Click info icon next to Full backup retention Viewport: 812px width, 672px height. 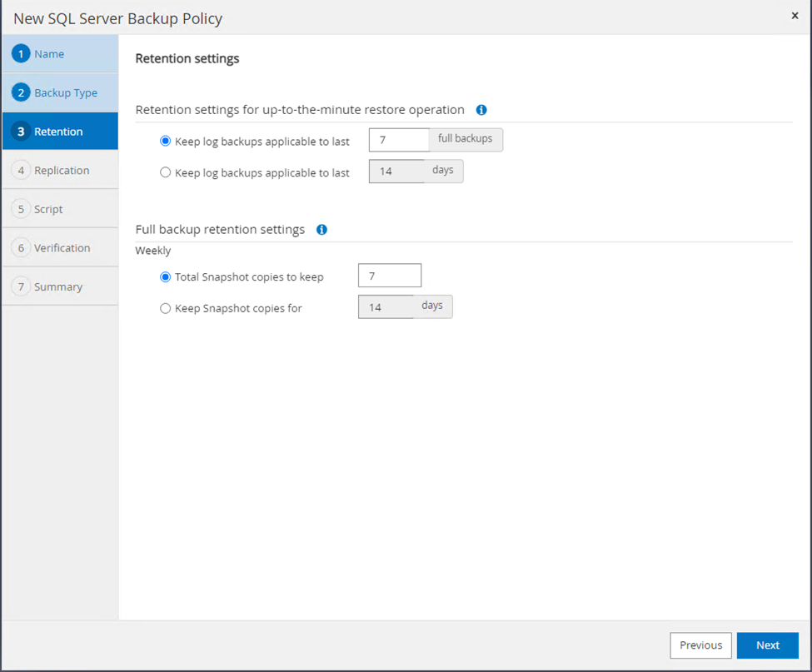[321, 230]
